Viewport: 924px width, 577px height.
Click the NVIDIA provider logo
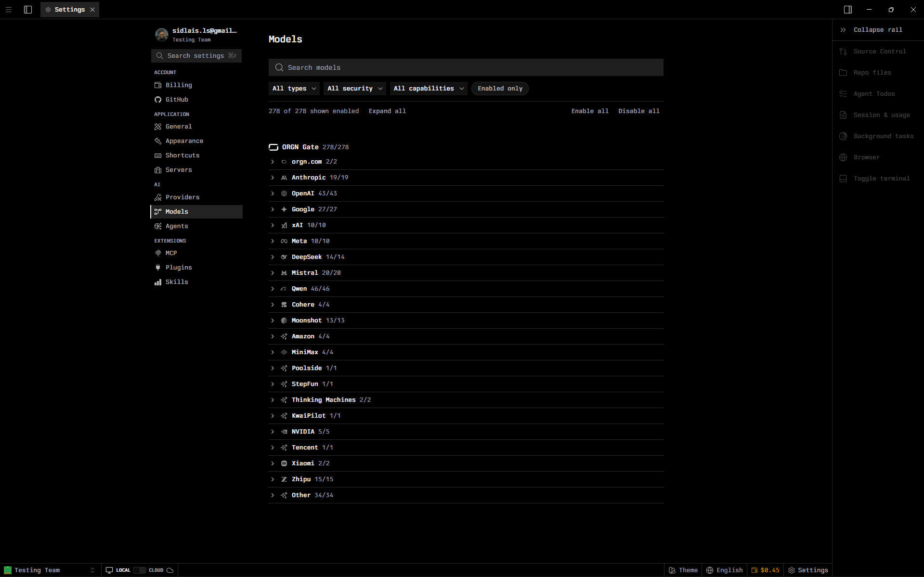284,432
